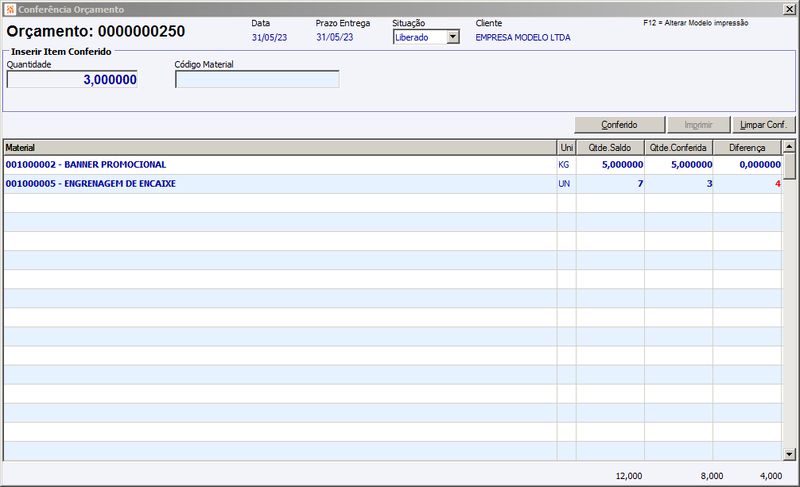Viewport: 800px width, 487px height.
Task: Click the Qtde.Saldo column header
Action: click(x=610, y=147)
